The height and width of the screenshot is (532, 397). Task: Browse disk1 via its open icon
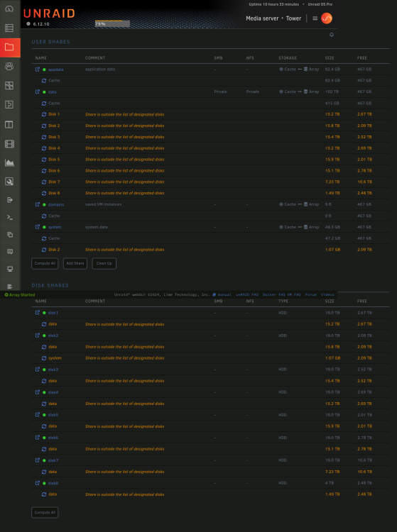click(38, 313)
